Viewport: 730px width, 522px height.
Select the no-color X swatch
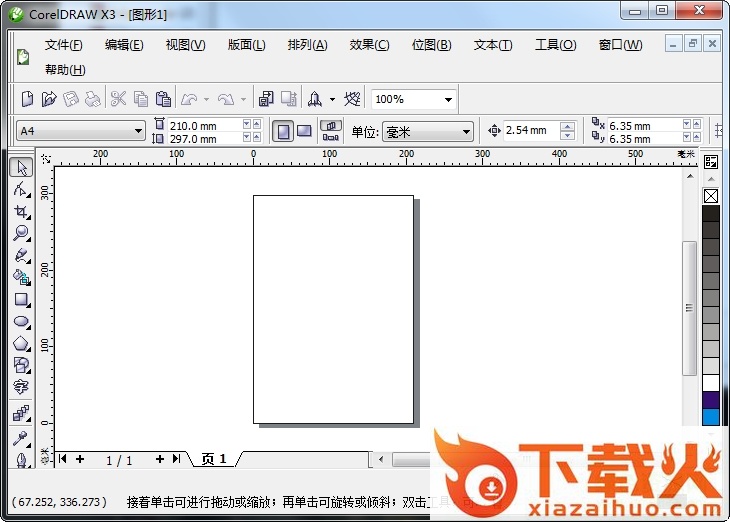click(x=711, y=196)
